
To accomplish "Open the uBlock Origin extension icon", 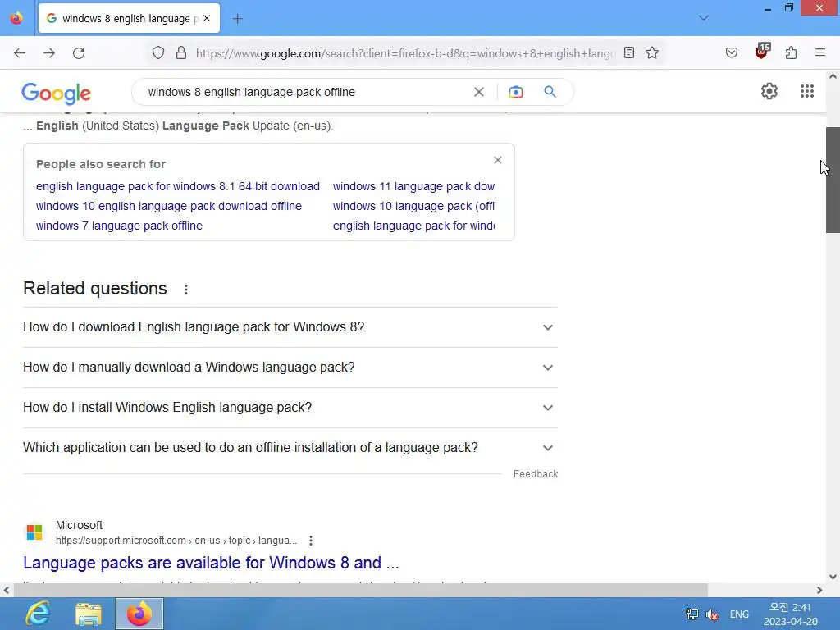I will tap(762, 52).
